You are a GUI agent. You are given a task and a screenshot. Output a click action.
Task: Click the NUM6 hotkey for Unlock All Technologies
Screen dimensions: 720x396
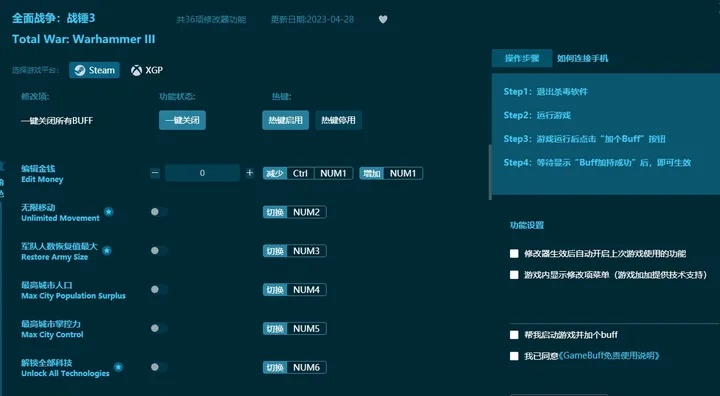294,368
